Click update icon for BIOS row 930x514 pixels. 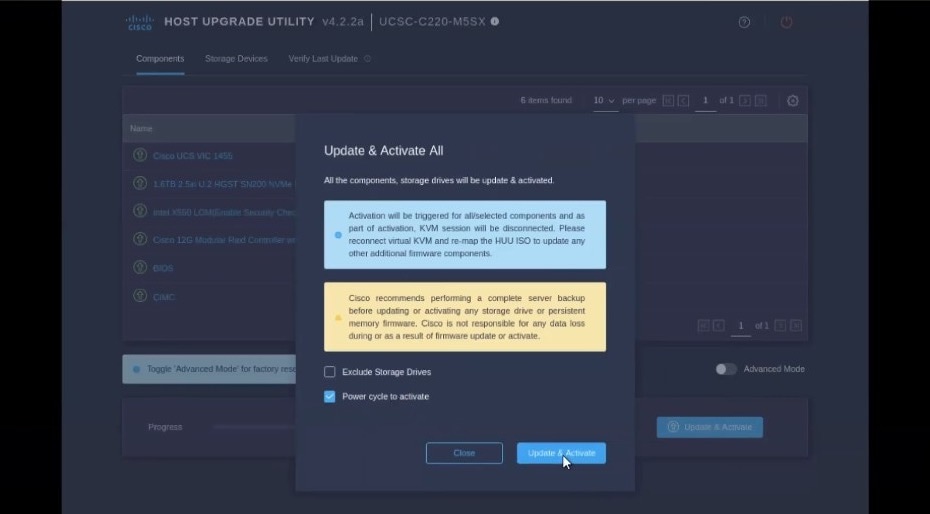[140, 267]
